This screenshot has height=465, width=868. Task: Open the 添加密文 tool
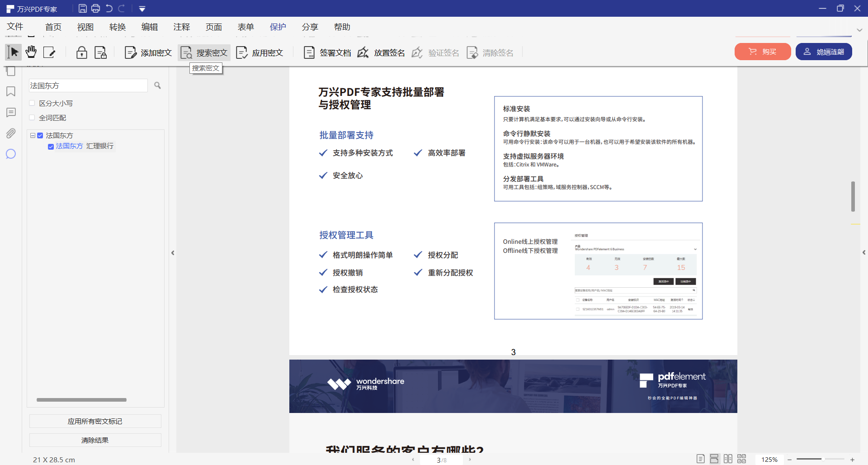[148, 52]
